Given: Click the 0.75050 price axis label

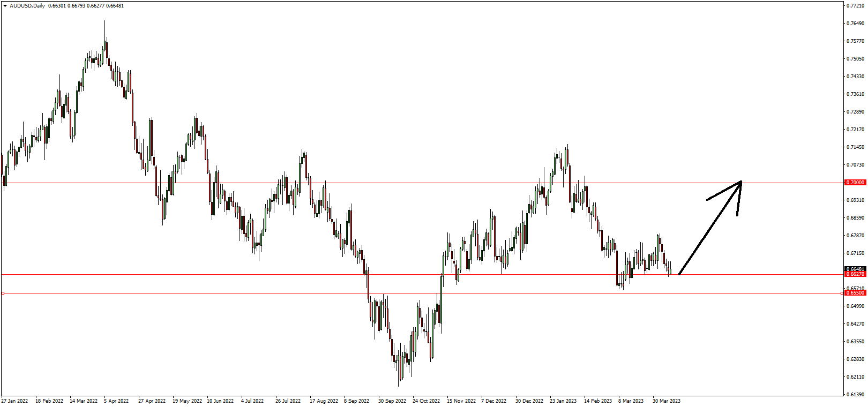Looking at the screenshot, I should point(855,59).
